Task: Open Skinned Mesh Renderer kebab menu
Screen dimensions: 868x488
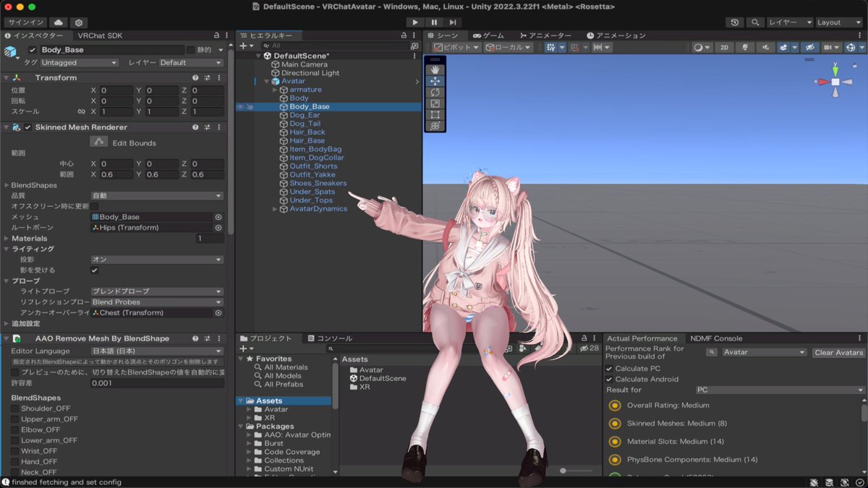Action: pyautogui.click(x=218, y=127)
